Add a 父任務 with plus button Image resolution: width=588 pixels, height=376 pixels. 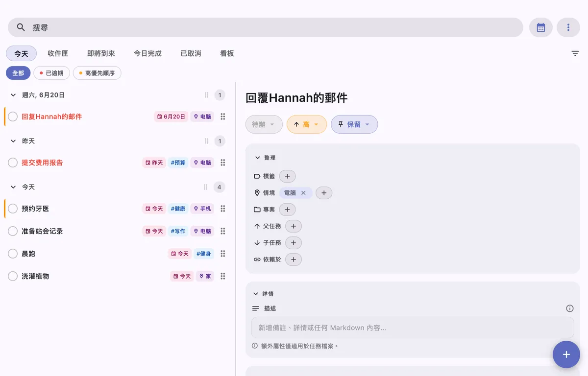tap(294, 226)
